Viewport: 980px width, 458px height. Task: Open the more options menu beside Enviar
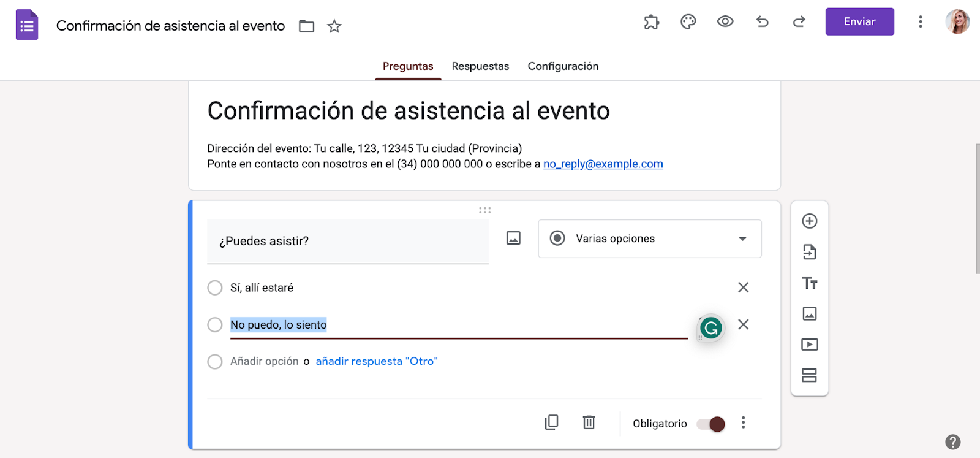[x=920, y=22]
